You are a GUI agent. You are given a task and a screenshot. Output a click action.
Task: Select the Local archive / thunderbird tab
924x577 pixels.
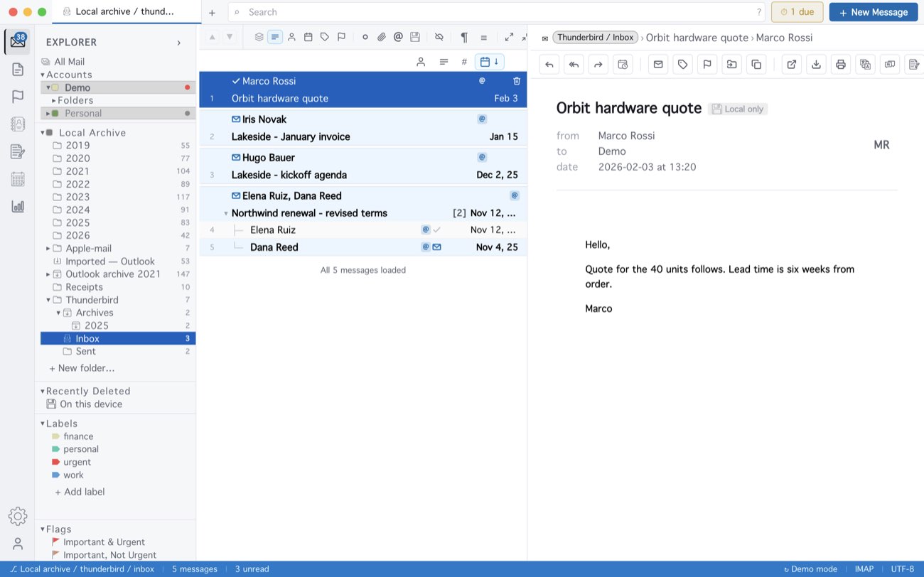point(127,11)
